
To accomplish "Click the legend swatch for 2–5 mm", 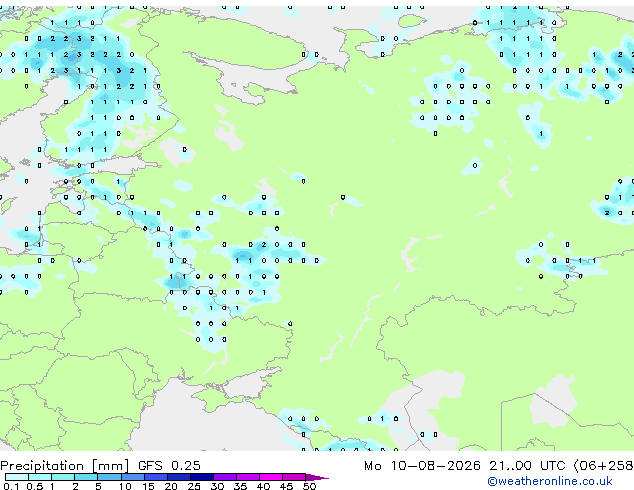I will (x=86, y=477).
